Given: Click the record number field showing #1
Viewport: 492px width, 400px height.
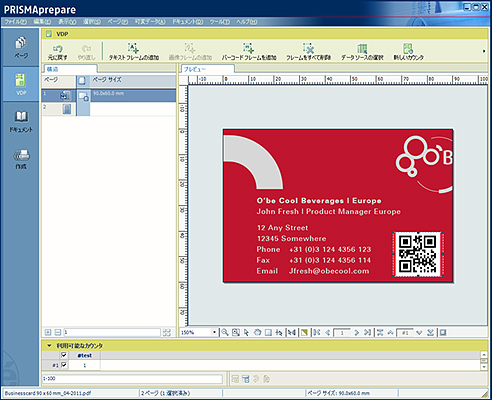Looking at the screenshot, I should [x=405, y=332].
